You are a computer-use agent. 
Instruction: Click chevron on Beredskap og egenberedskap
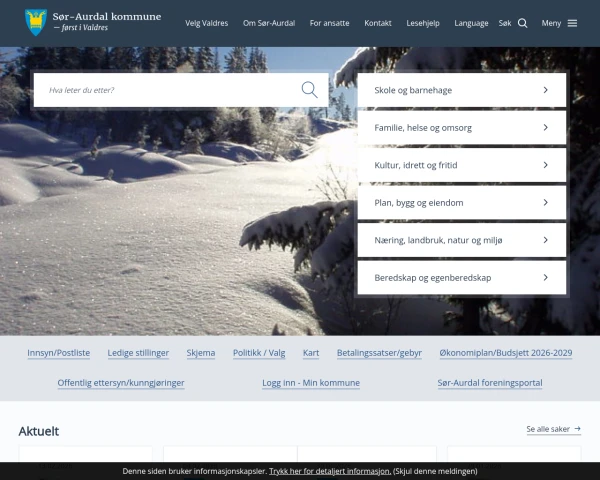click(545, 277)
